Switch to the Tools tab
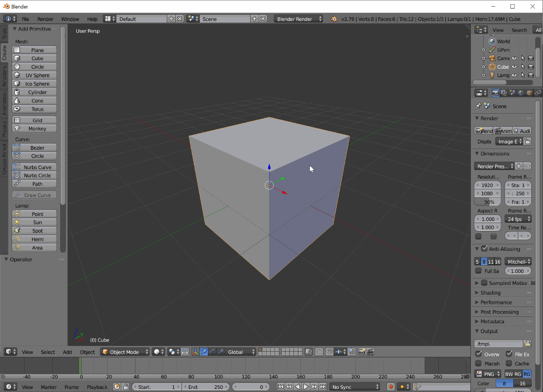 4,34
